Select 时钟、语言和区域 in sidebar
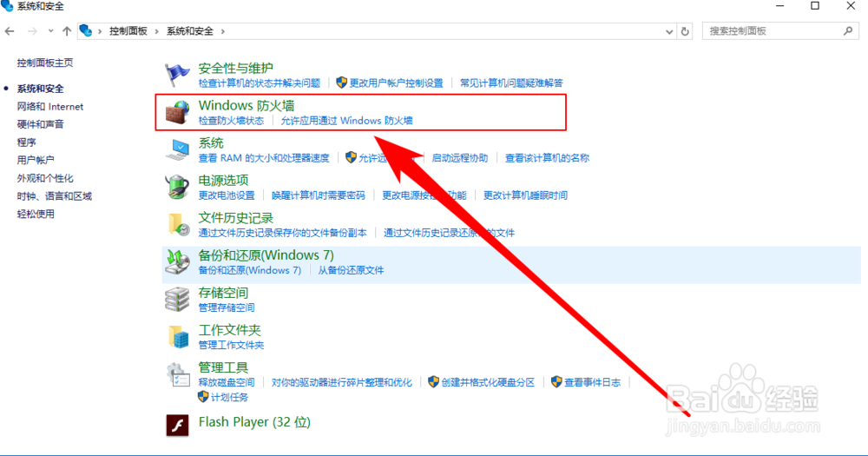The image size is (868, 456). pyautogui.click(x=54, y=196)
